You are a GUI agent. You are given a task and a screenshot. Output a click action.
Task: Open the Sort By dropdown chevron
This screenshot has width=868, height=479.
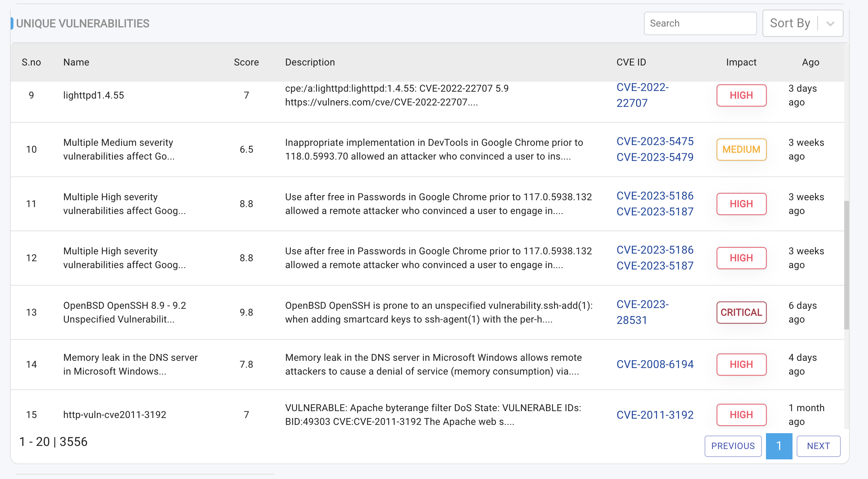[x=830, y=24]
